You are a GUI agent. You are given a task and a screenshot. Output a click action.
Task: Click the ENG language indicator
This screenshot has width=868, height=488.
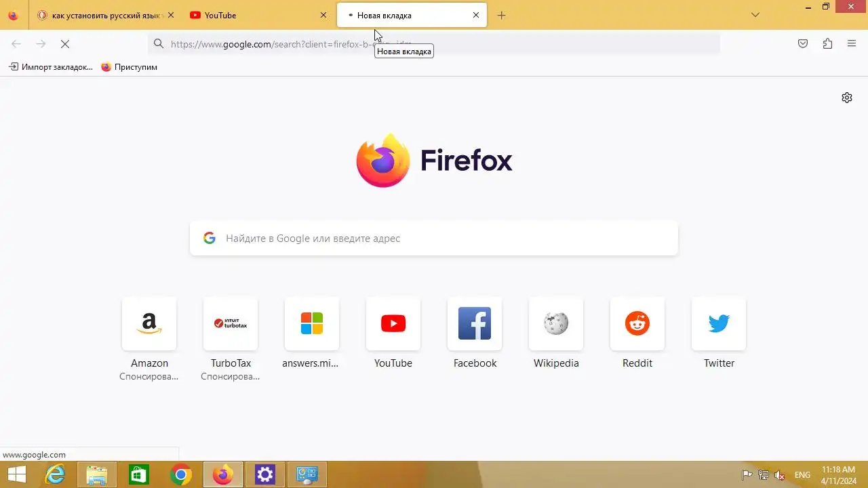pos(802,475)
